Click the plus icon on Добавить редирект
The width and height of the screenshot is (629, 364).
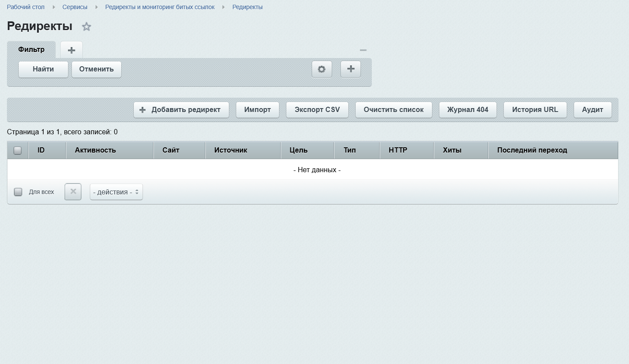click(142, 110)
